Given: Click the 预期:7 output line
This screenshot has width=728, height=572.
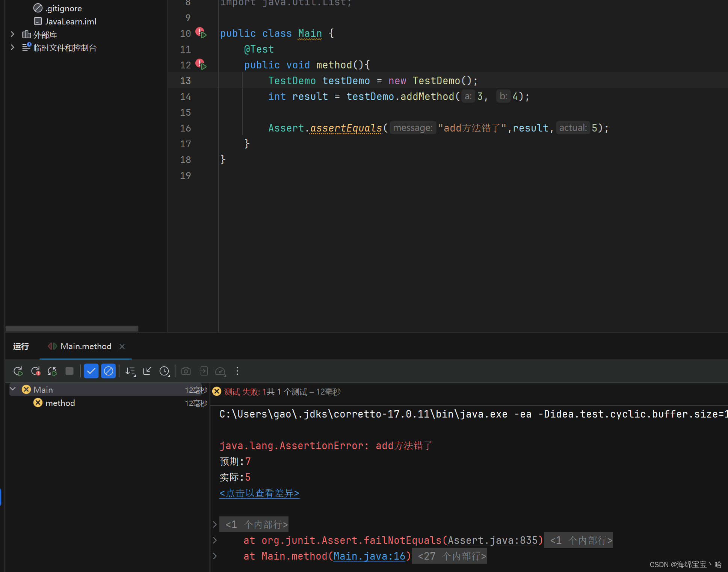Looking at the screenshot, I should pos(235,462).
